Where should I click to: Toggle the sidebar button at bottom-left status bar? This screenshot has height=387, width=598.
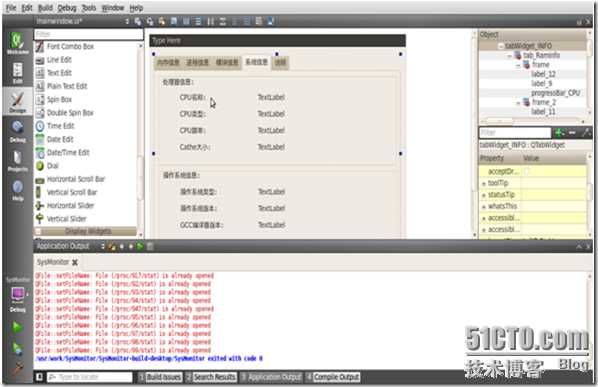coord(39,377)
